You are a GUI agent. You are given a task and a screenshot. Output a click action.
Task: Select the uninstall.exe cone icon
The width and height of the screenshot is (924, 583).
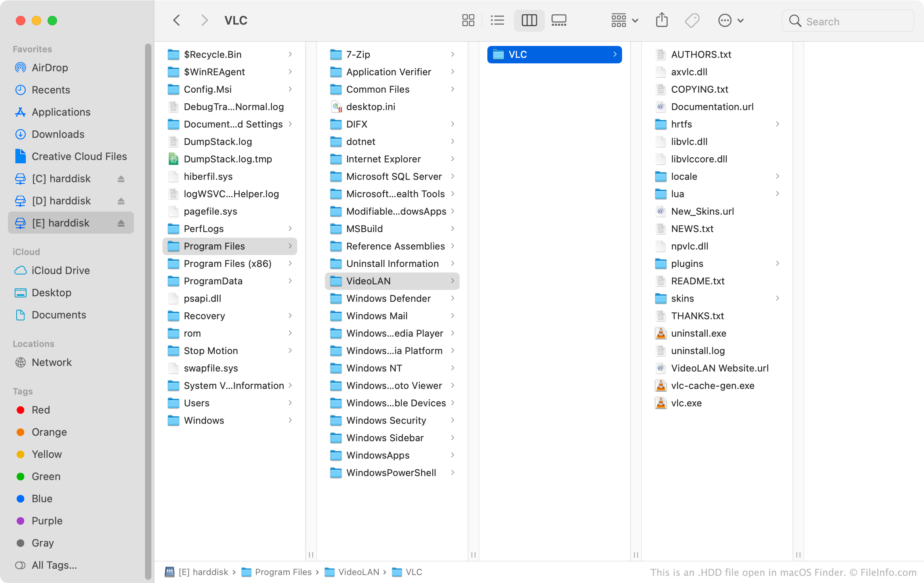point(661,333)
